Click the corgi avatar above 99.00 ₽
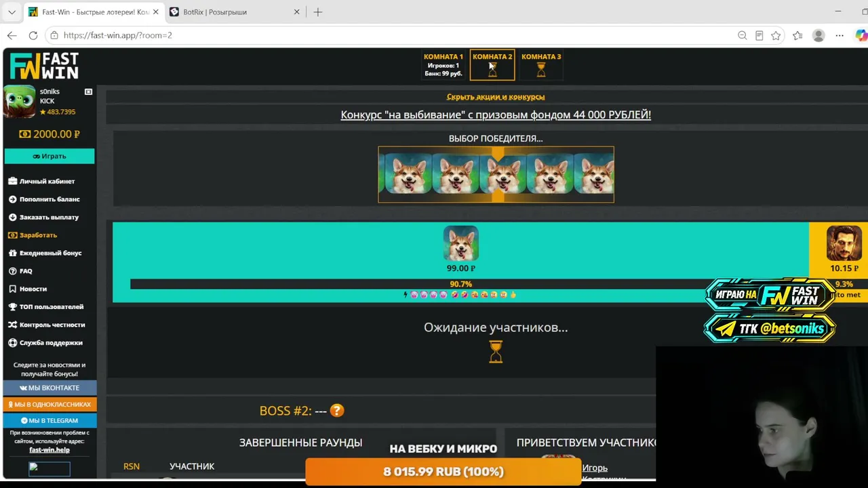Screen dimensions: 868x488 (x=461, y=243)
